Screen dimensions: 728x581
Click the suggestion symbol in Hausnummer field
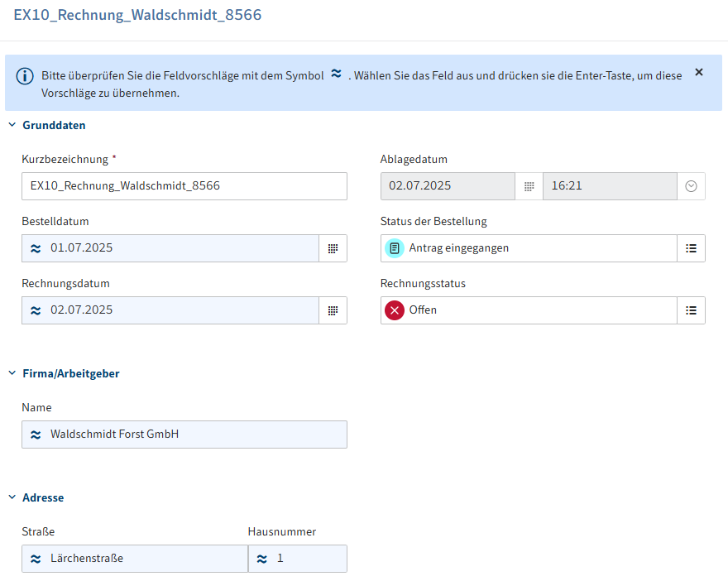[x=262, y=559]
